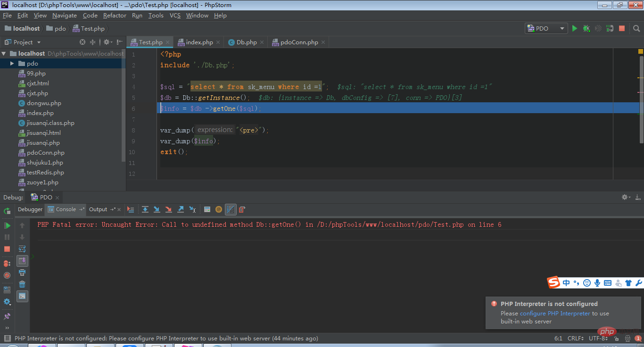Image resolution: width=644 pixels, height=347 pixels.
Task: Click Show Execution Point icon
Action: click(131, 209)
